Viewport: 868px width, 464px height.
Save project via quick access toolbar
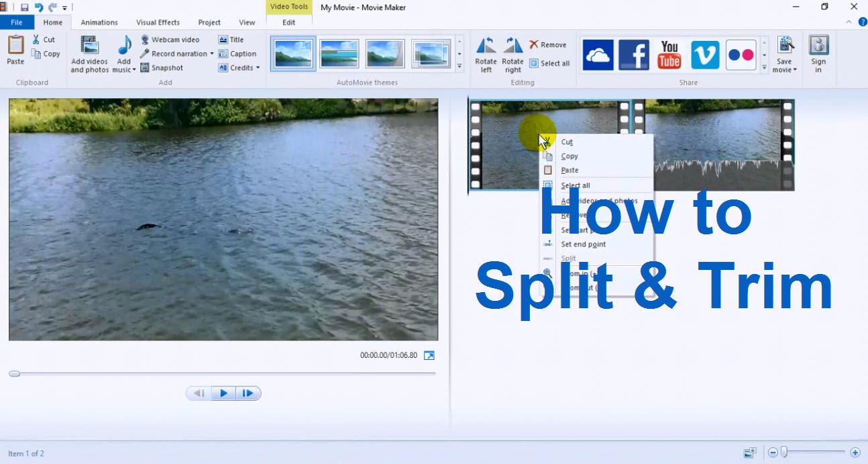(x=24, y=7)
